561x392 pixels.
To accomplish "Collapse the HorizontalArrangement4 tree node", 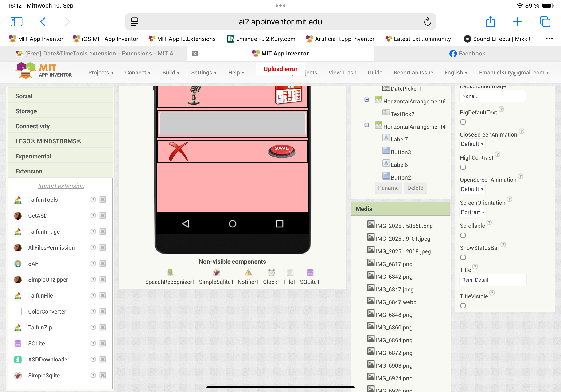I will (366, 125).
